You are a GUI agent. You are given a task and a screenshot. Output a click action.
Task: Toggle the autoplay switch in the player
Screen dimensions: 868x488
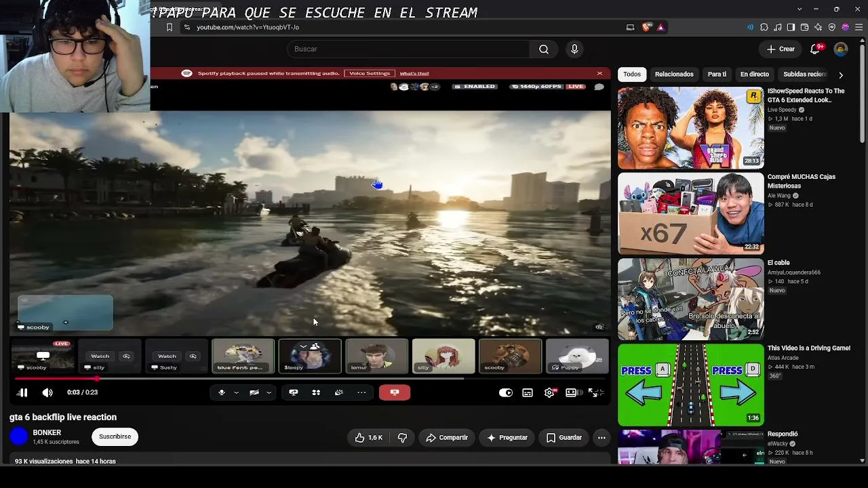506,392
